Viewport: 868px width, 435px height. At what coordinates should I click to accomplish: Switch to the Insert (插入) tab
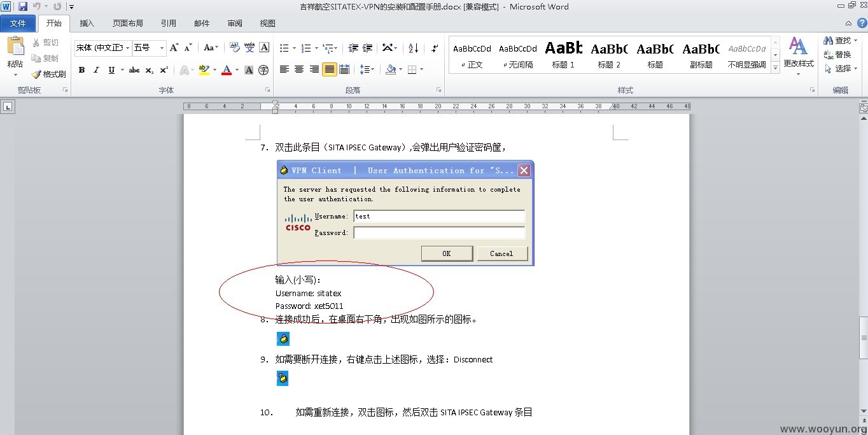[x=87, y=23]
